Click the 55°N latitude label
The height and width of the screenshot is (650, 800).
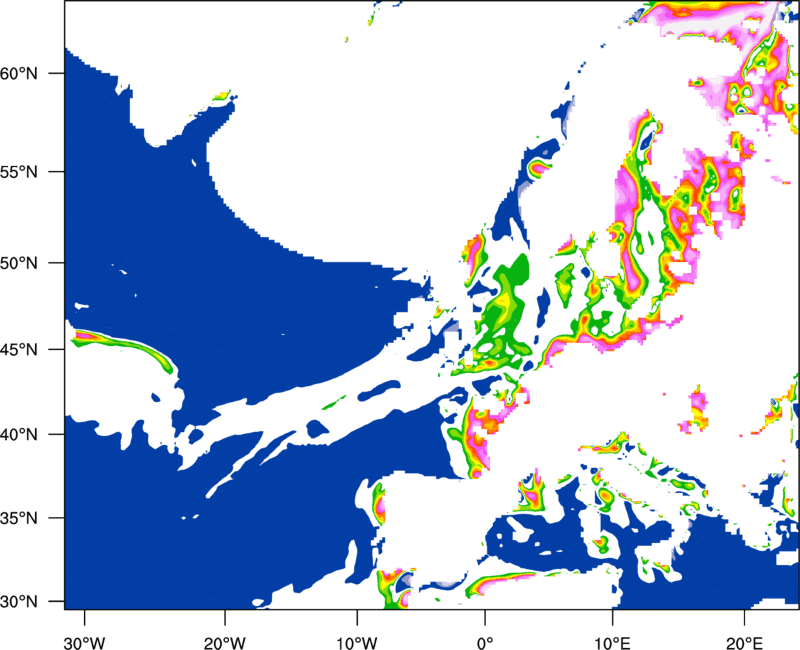pos(19,171)
